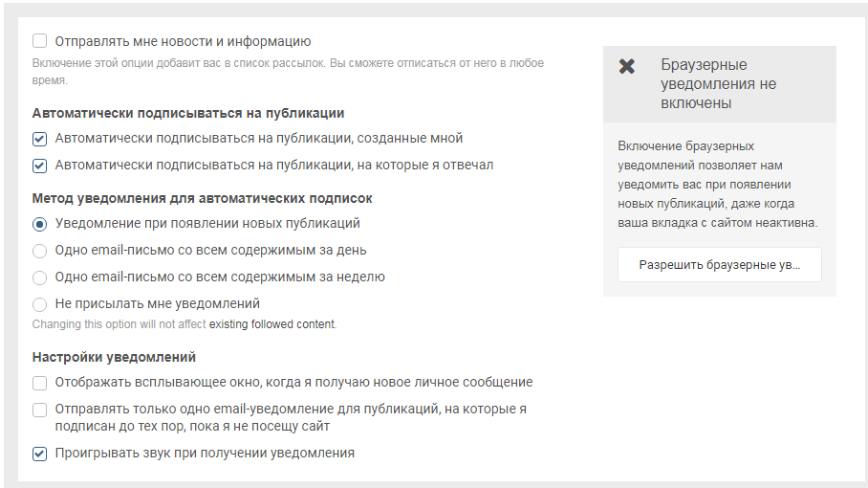Click 'Метод уведомления для автоматических подписок' heading
This screenshot has height=488, width=868.
point(202,198)
